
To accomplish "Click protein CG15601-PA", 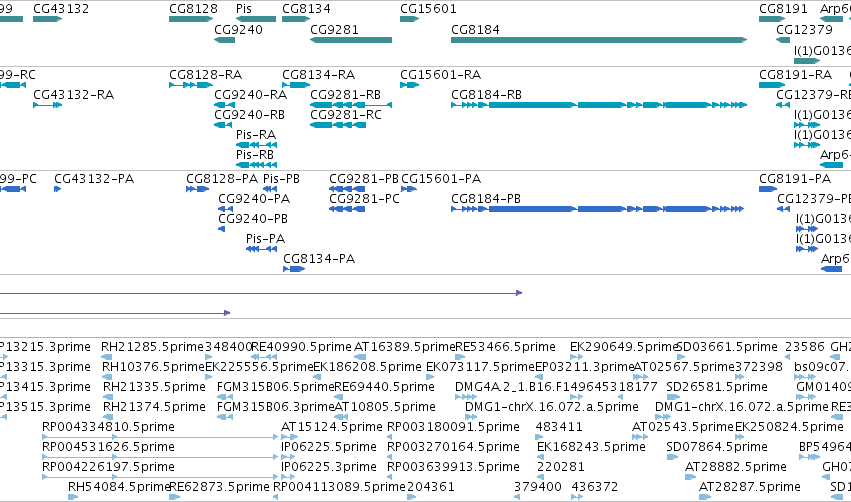I will click(409, 189).
